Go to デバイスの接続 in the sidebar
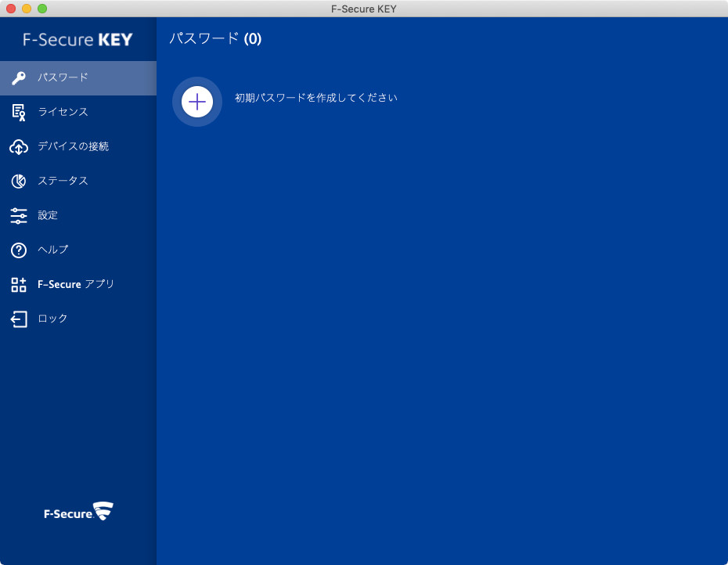 click(73, 146)
